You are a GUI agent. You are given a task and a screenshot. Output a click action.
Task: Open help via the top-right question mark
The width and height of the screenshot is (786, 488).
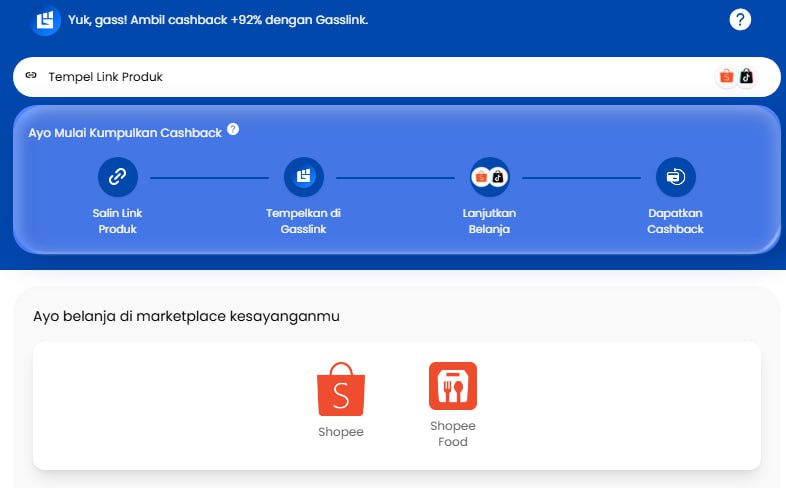click(x=740, y=19)
